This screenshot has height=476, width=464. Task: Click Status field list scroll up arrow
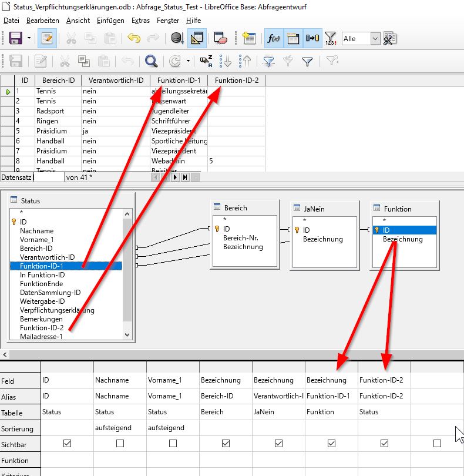[127, 214]
